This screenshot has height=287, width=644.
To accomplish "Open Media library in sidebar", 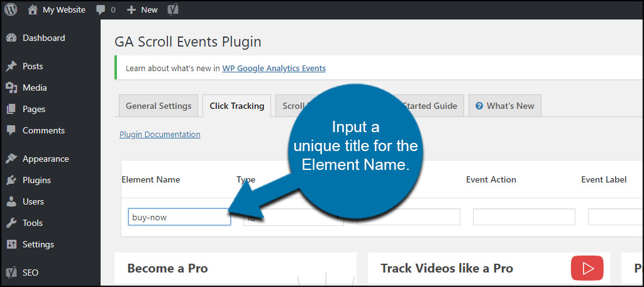I will coord(35,87).
